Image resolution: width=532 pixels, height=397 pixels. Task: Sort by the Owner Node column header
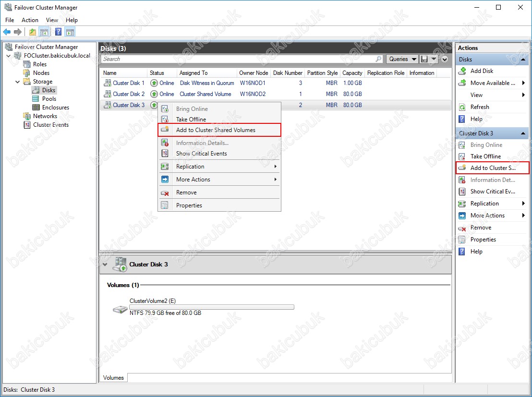tap(254, 73)
